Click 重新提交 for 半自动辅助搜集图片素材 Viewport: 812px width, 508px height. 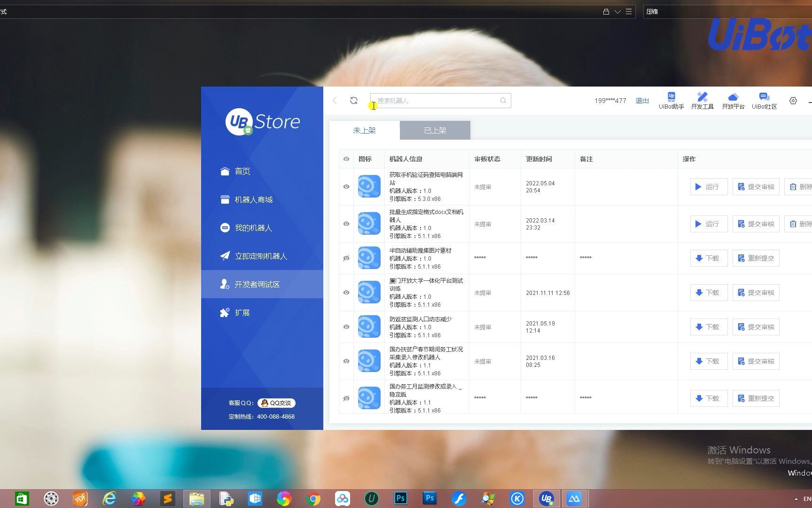pyautogui.click(x=756, y=258)
